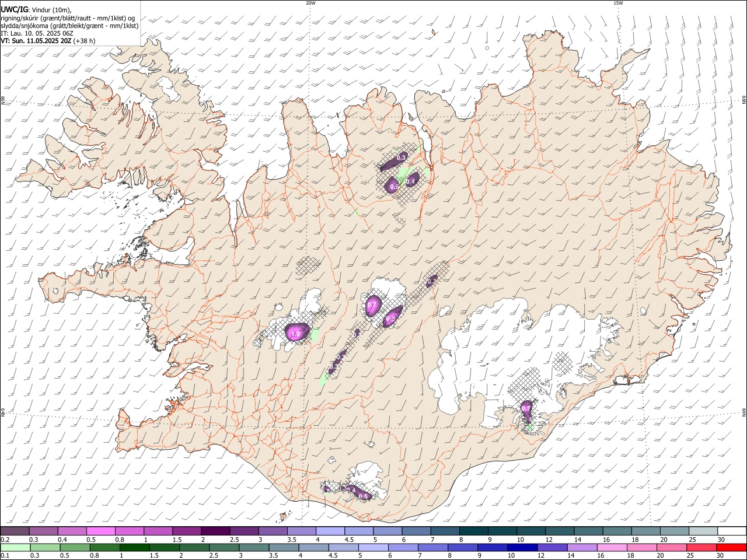This screenshot has height=560, width=747.
Task: Select the pink 20 swatch in lower legend
Action: pos(672,547)
